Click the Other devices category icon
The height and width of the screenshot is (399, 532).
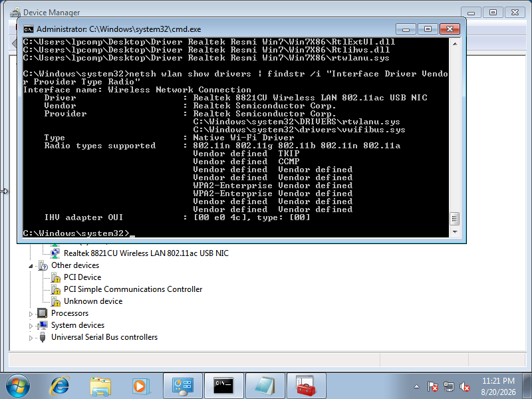click(x=43, y=265)
